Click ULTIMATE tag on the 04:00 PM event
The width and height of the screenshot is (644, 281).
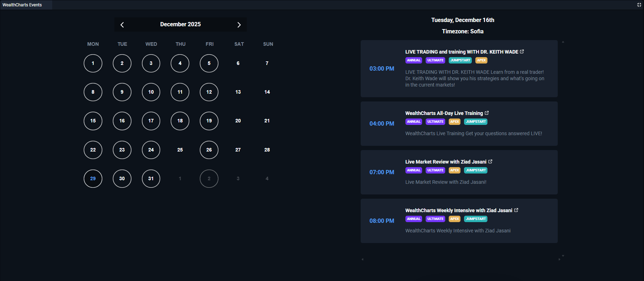coord(435,122)
